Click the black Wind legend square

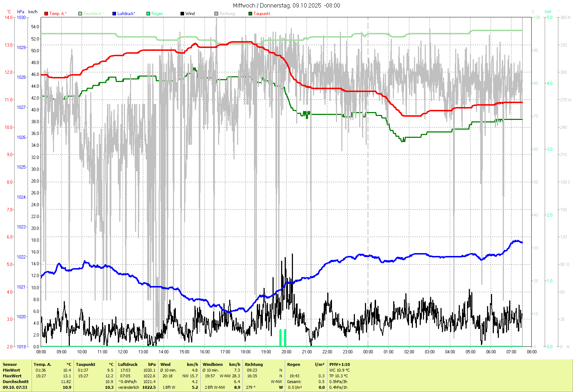coord(182,14)
